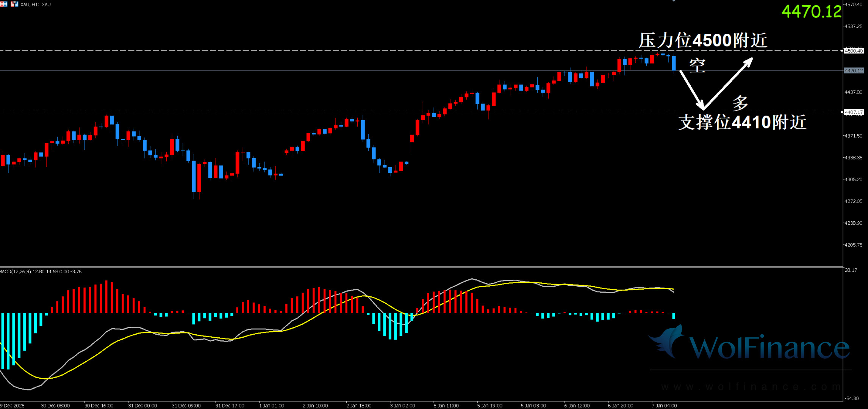The image size is (868, 409).
Task: Click the 7 Jan 04:00 time label
Action: point(664,406)
